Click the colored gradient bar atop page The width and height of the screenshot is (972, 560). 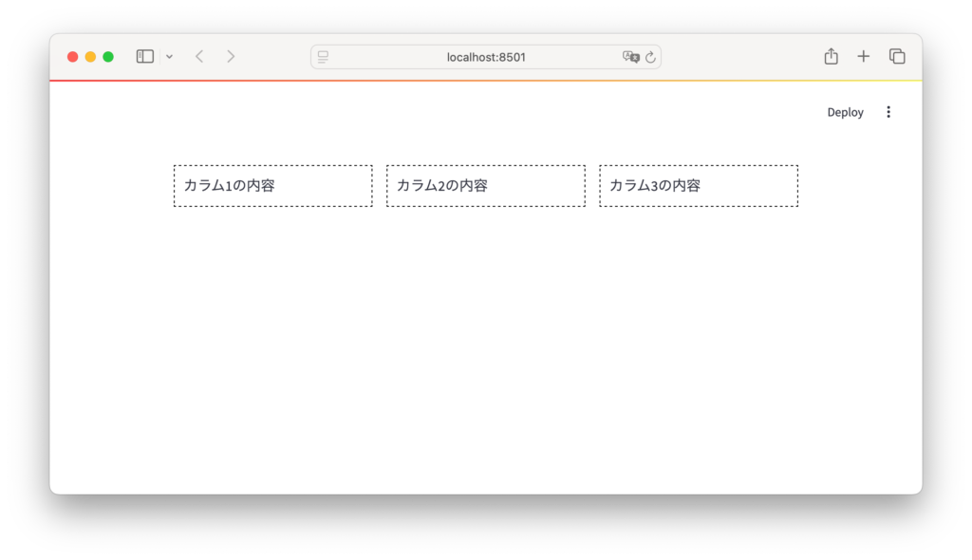486,81
